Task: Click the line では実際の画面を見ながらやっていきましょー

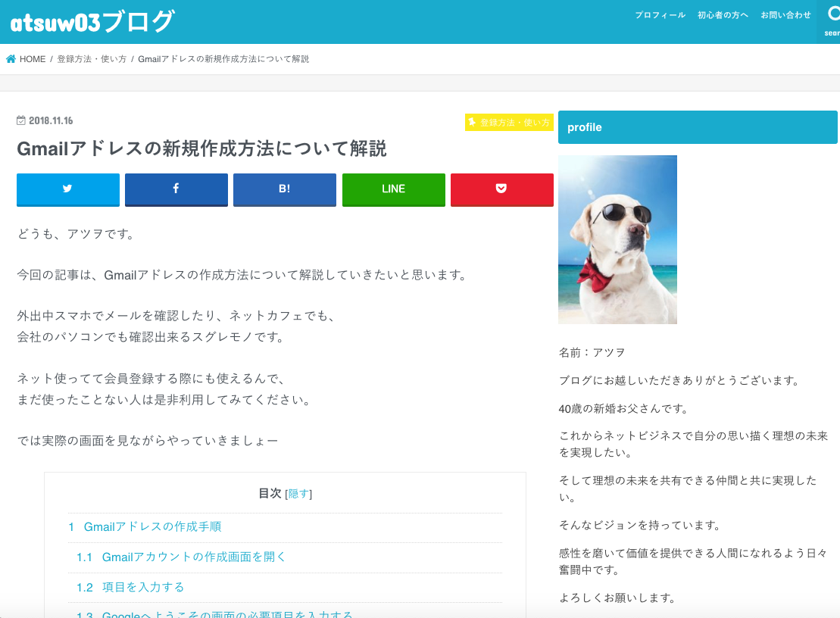Action: tap(148, 441)
